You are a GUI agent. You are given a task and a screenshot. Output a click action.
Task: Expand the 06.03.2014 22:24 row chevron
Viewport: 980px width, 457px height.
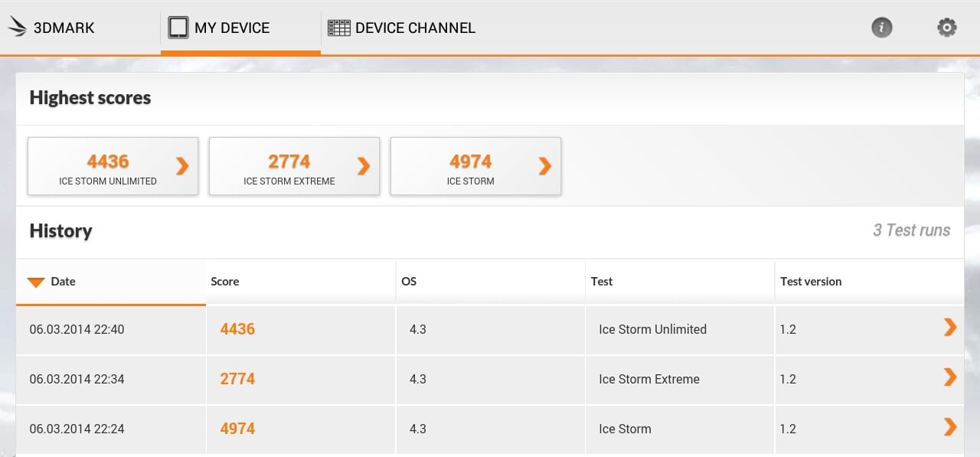pos(950,426)
